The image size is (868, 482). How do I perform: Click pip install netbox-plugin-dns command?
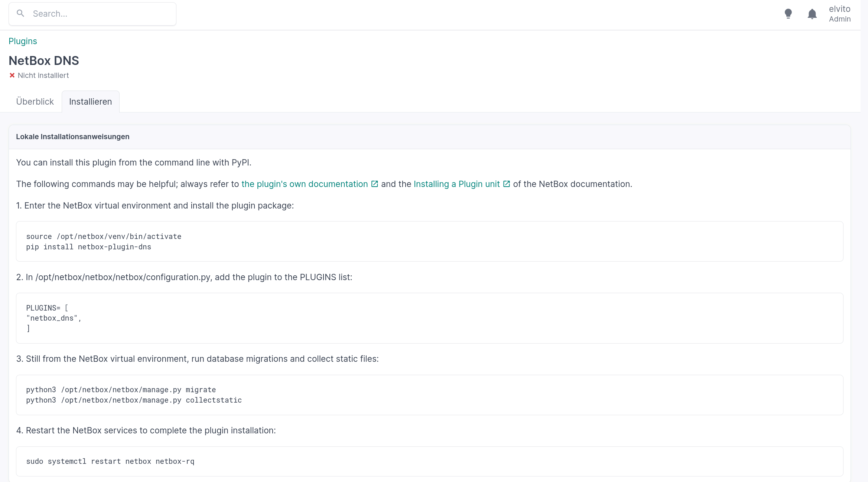[x=88, y=247]
